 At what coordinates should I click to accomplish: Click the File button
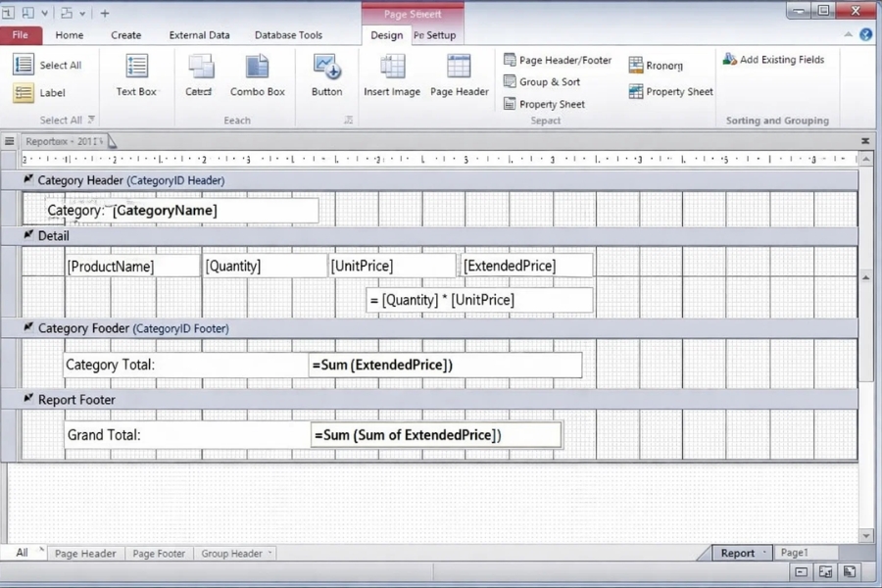tap(21, 35)
